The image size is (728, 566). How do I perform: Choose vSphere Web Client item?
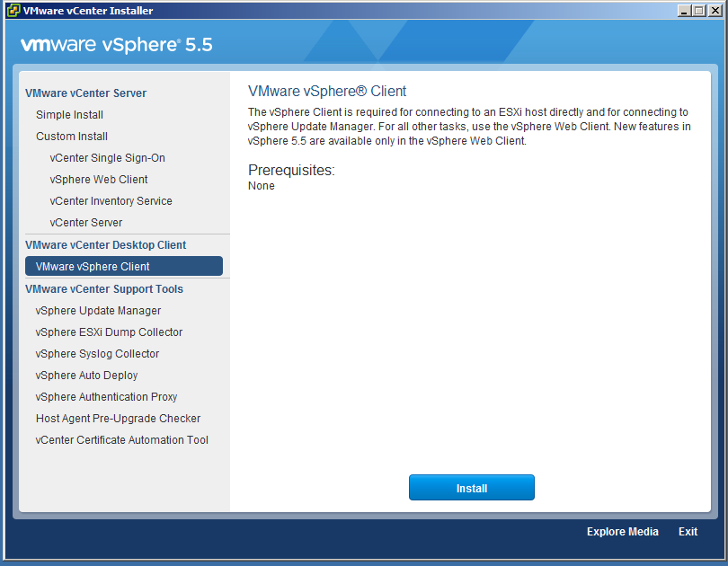point(99,180)
